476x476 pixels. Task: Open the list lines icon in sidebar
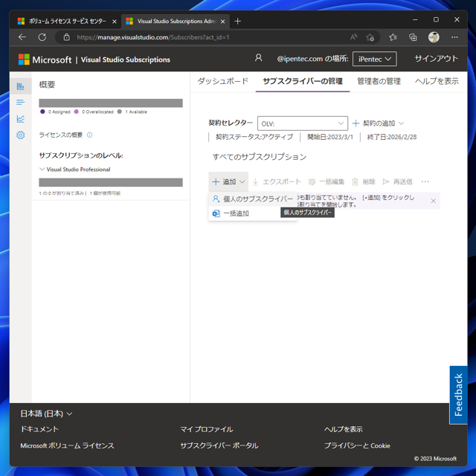pyautogui.click(x=20, y=103)
